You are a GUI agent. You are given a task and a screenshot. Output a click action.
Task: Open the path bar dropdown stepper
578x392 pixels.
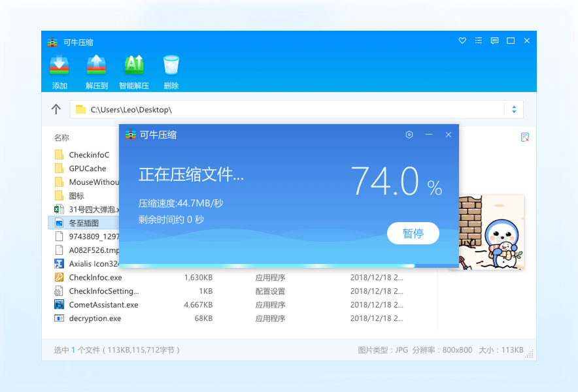515,109
